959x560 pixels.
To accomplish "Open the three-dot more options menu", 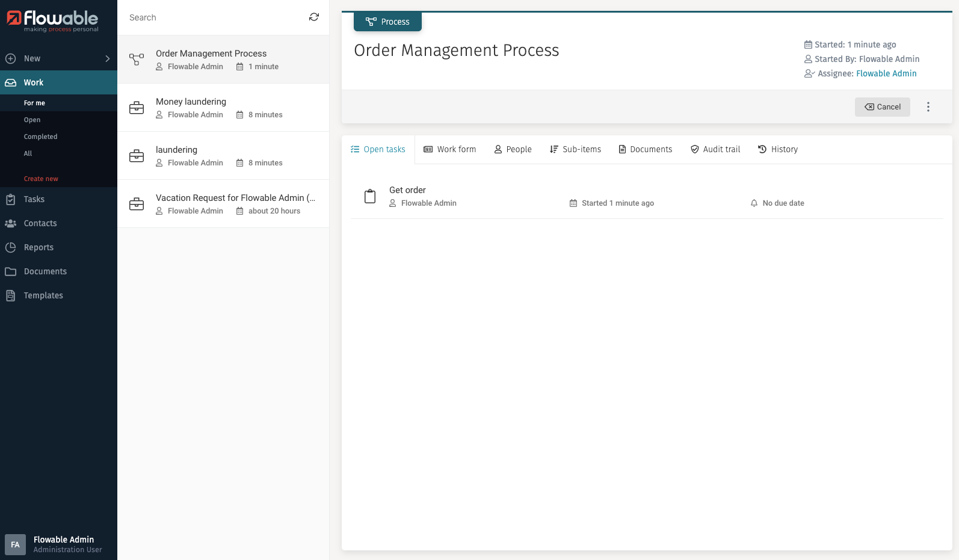I will (x=928, y=107).
